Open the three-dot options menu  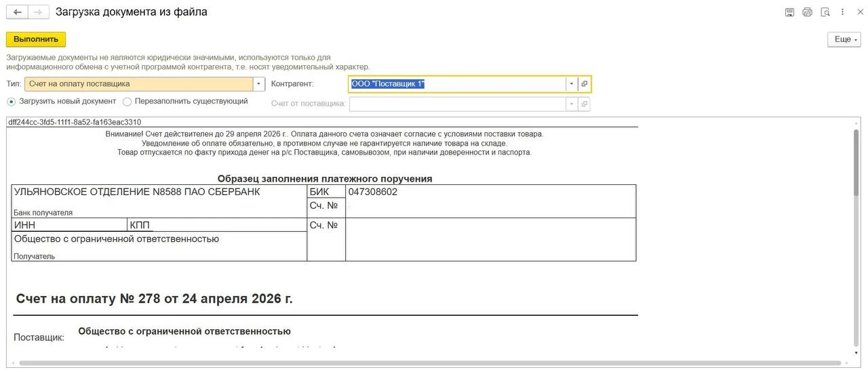843,12
